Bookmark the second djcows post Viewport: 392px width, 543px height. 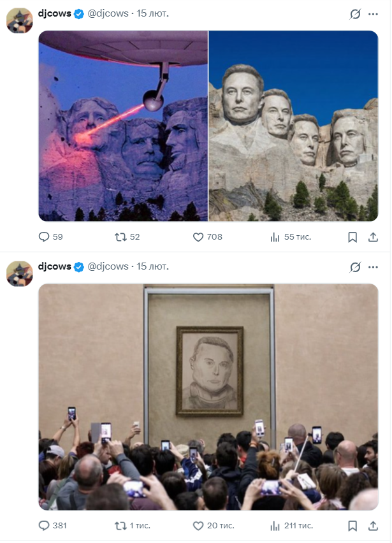(x=352, y=526)
